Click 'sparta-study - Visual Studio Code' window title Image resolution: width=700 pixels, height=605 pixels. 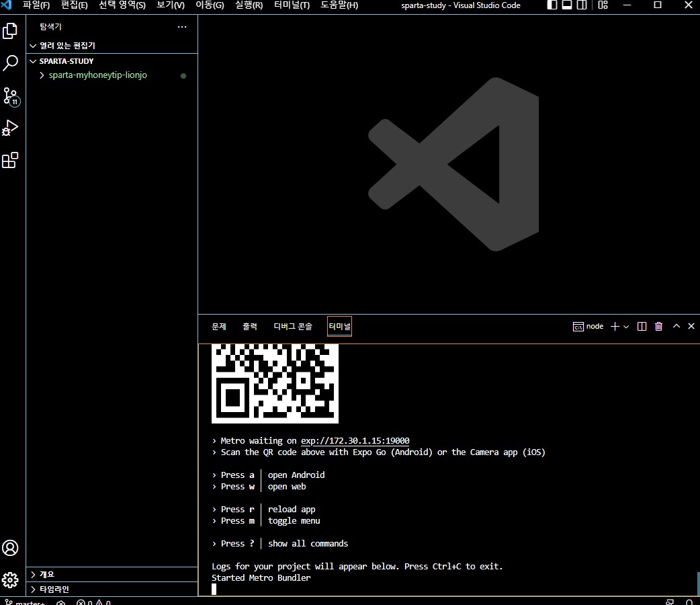[461, 5]
